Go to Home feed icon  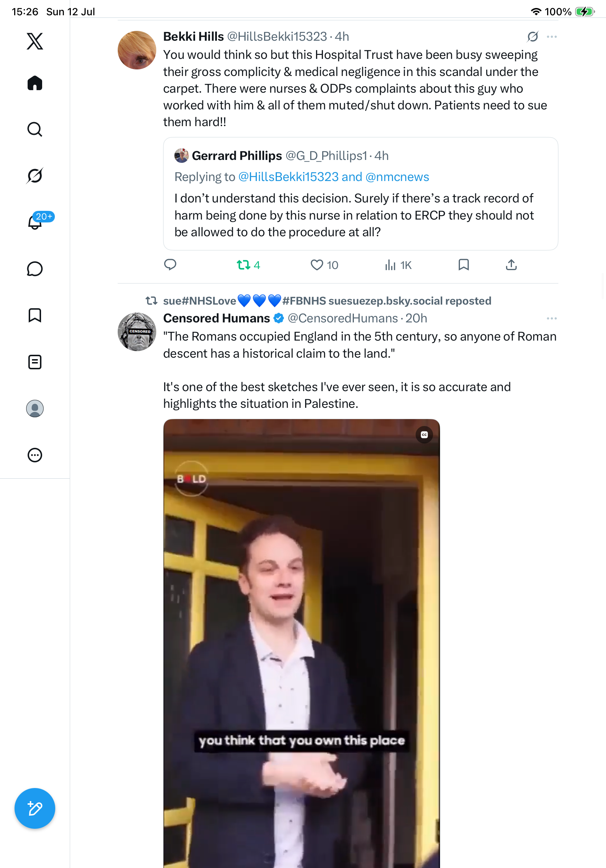click(35, 83)
